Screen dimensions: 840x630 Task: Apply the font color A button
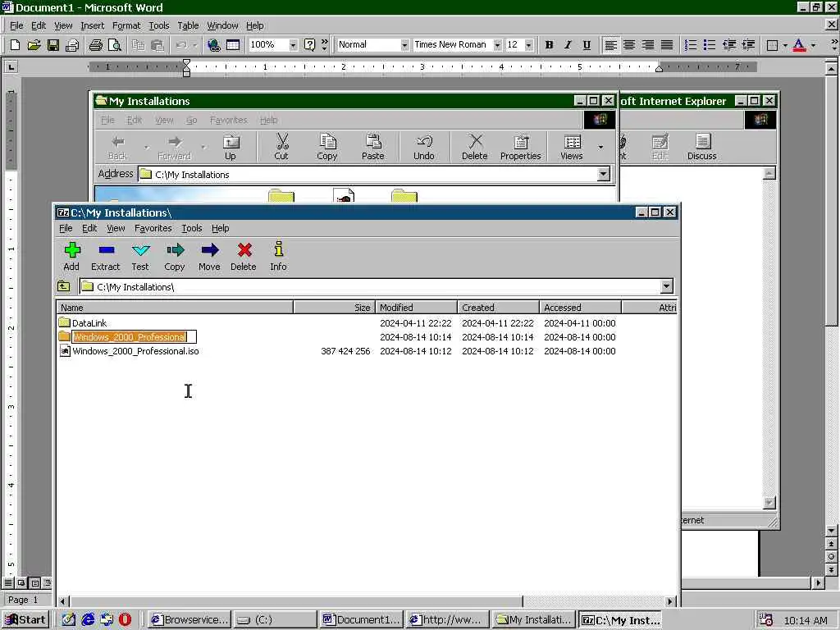(x=799, y=45)
